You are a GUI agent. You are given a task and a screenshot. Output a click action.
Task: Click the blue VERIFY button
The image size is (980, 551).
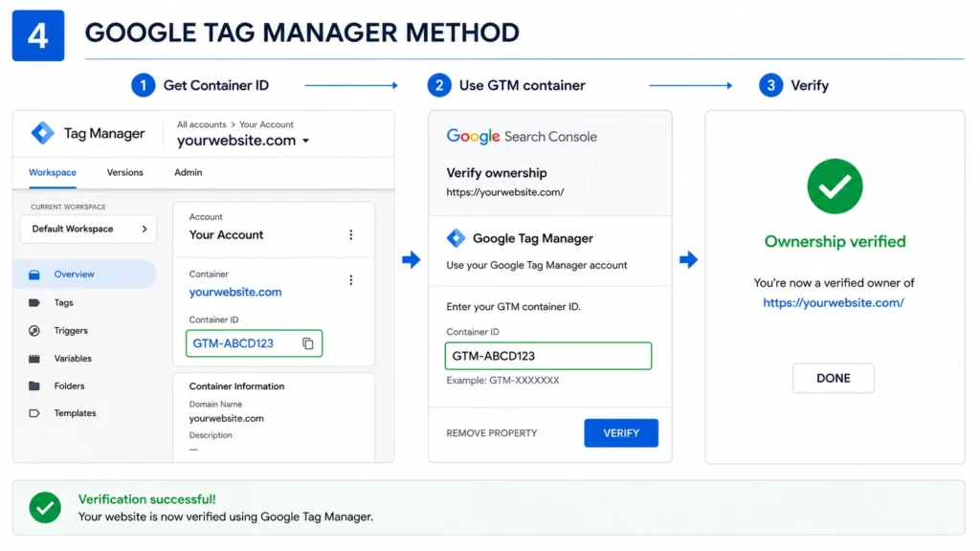pyautogui.click(x=621, y=433)
